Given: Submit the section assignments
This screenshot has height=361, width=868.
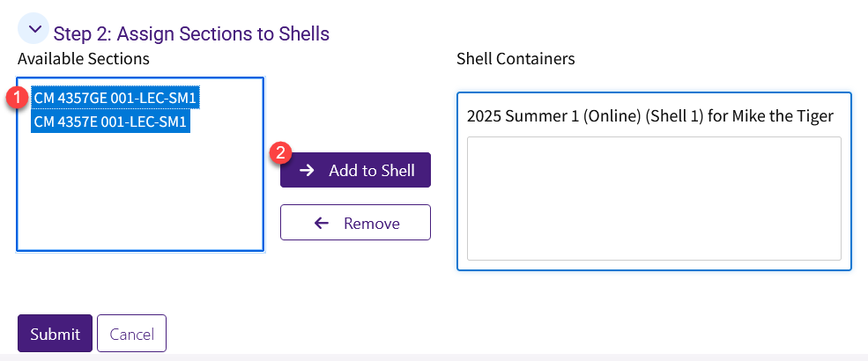Looking at the screenshot, I should 55,334.
